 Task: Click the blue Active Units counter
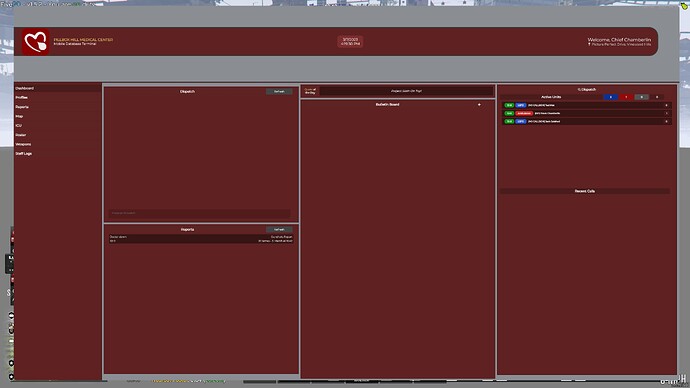pyautogui.click(x=610, y=97)
